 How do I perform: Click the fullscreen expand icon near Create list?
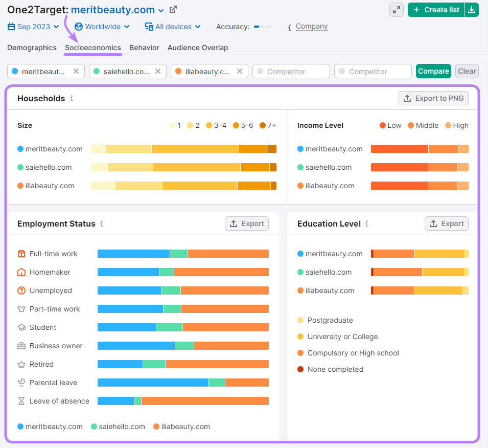[x=396, y=10]
